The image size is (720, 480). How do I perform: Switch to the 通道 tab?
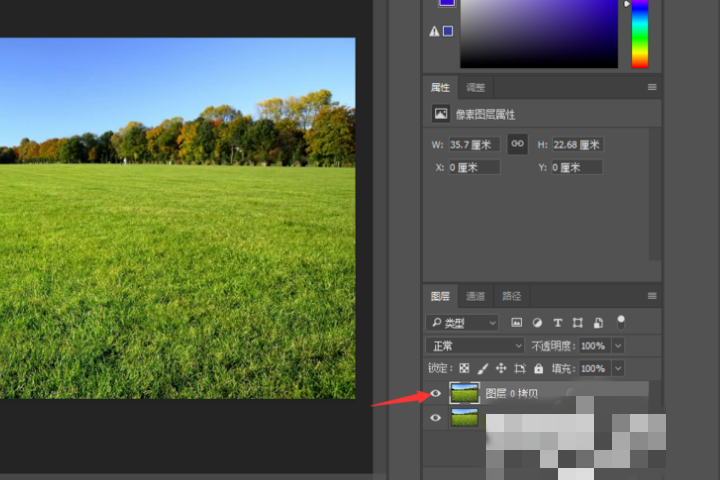pyautogui.click(x=475, y=296)
